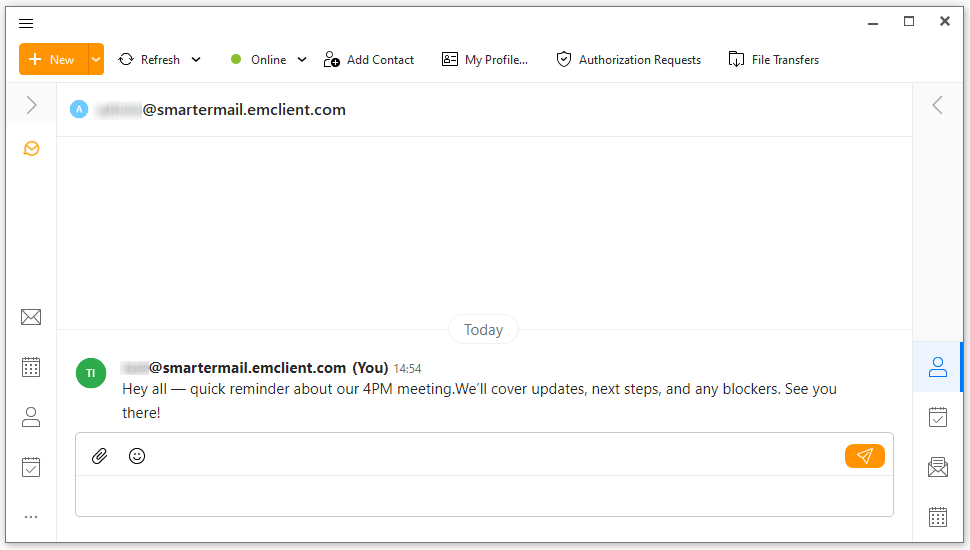Send the chat message
970x550 pixels.
pos(864,456)
